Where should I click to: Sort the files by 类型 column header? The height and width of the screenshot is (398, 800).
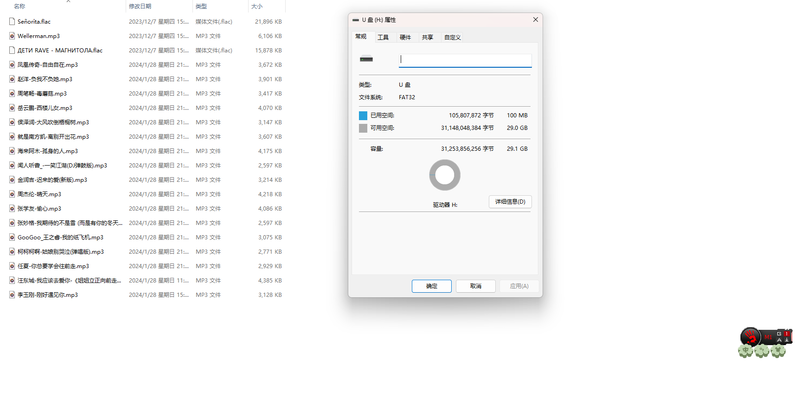(202, 6)
